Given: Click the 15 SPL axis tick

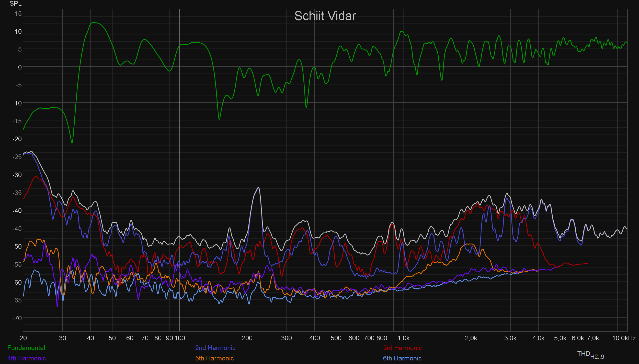Looking at the screenshot, I should pyautogui.click(x=18, y=14).
